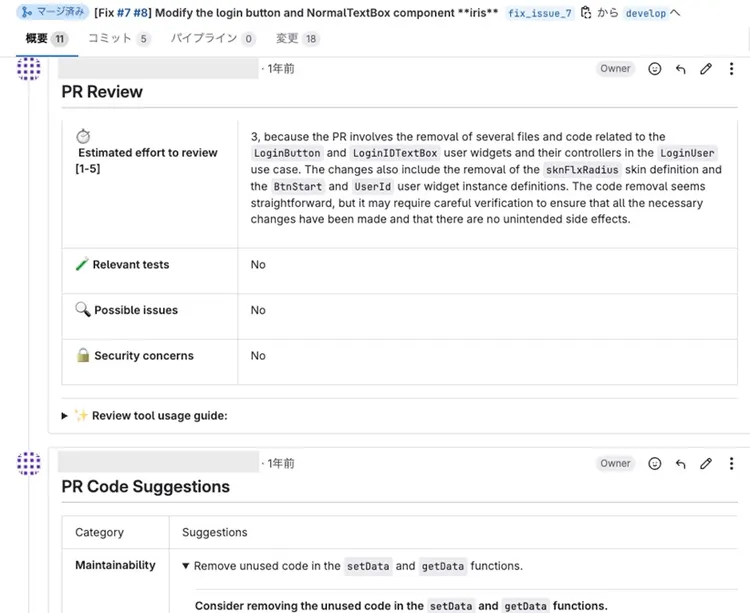Collapse the Remove unused code suggestion

(x=185, y=566)
